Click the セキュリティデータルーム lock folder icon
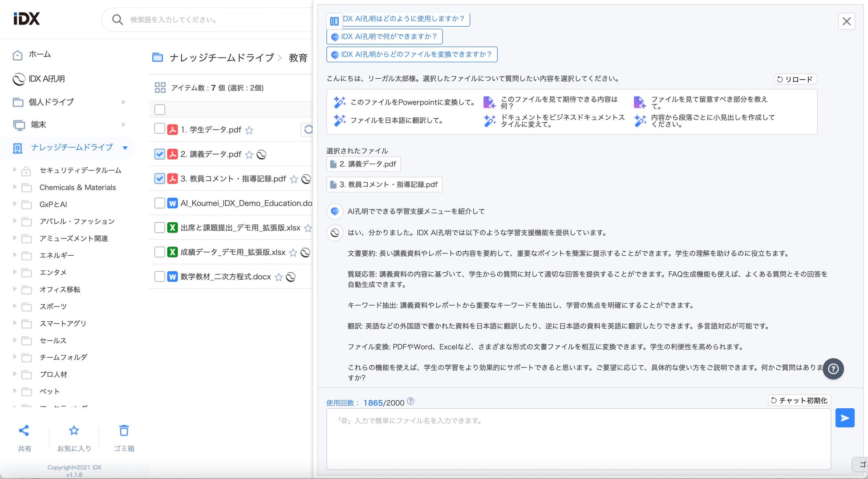Image resolution: width=868 pixels, height=479 pixels. (26, 171)
